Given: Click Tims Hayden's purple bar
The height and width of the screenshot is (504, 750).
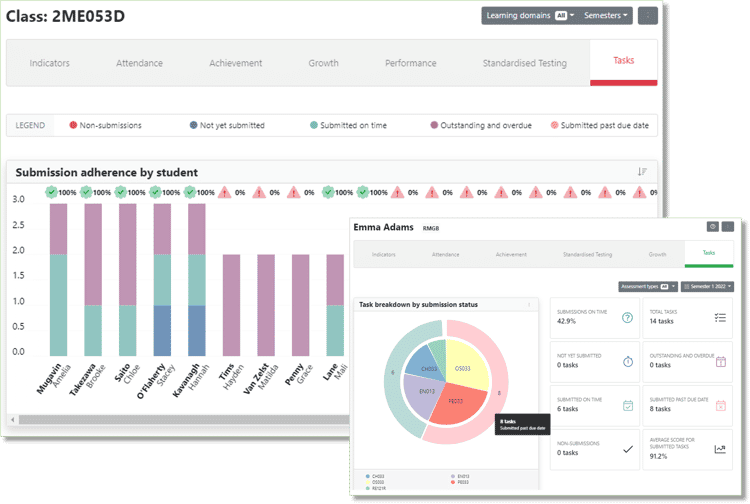Looking at the screenshot, I should point(232,305).
